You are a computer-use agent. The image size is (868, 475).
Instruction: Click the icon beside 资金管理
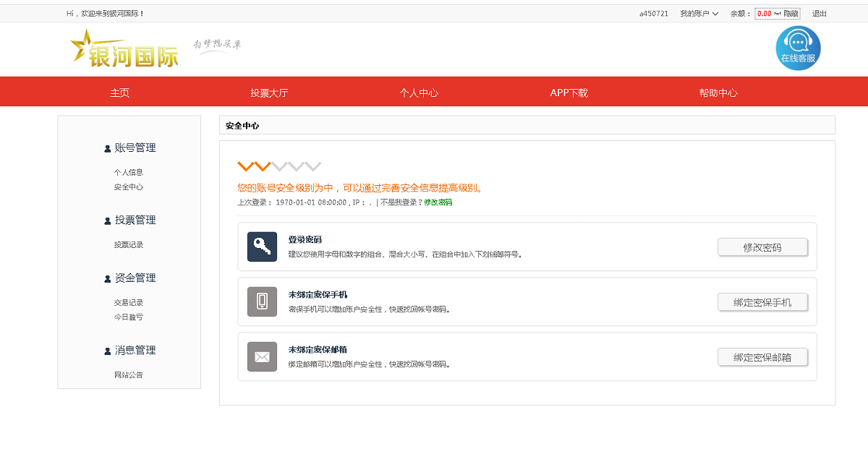(106, 278)
